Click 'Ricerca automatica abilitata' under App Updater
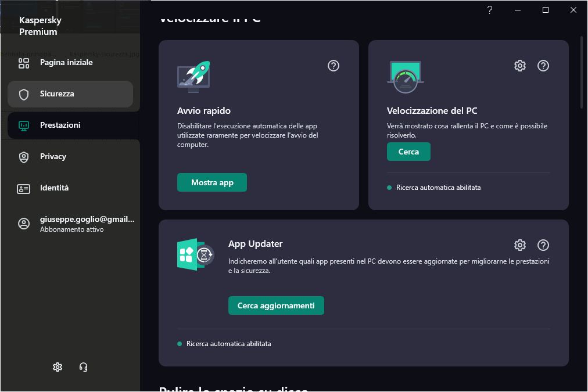588x392 pixels. click(228, 344)
